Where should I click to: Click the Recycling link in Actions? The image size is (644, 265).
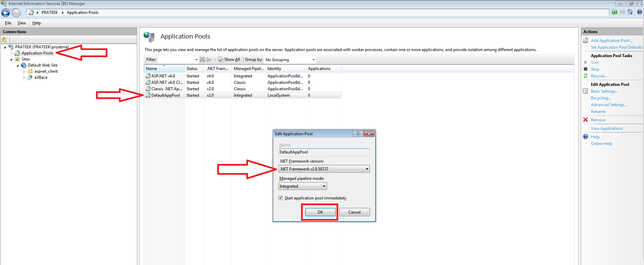(x=601, y=98)
